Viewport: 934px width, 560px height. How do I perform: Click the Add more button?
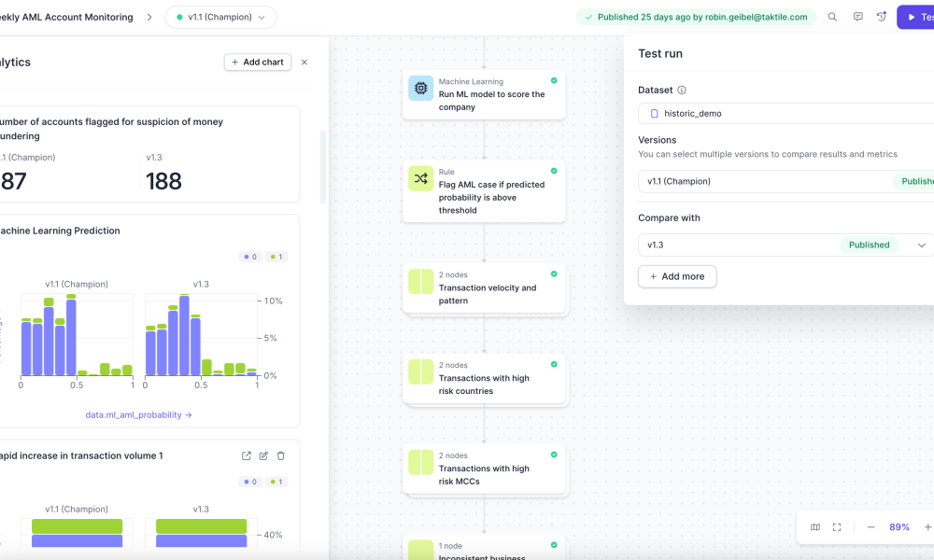pos(677,276)
